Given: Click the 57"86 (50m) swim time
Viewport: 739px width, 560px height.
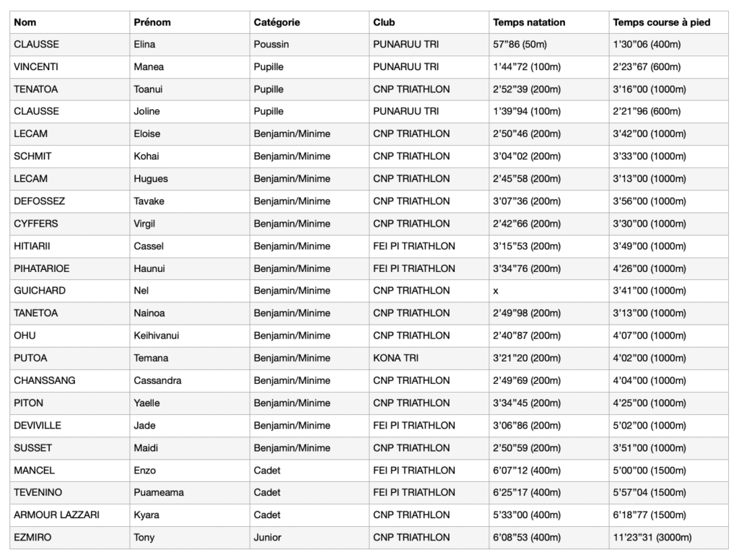Looking at the screenshot, I should 520,44.
